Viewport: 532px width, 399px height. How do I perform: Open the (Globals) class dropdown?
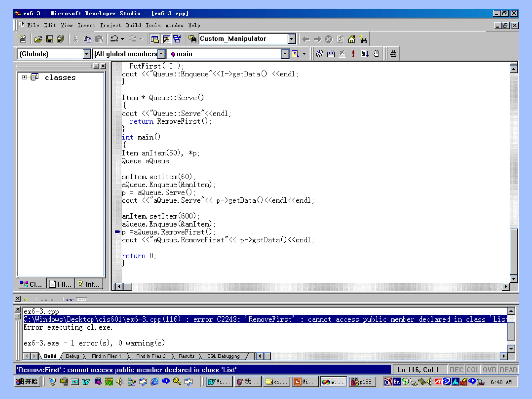tap(87, 54)
